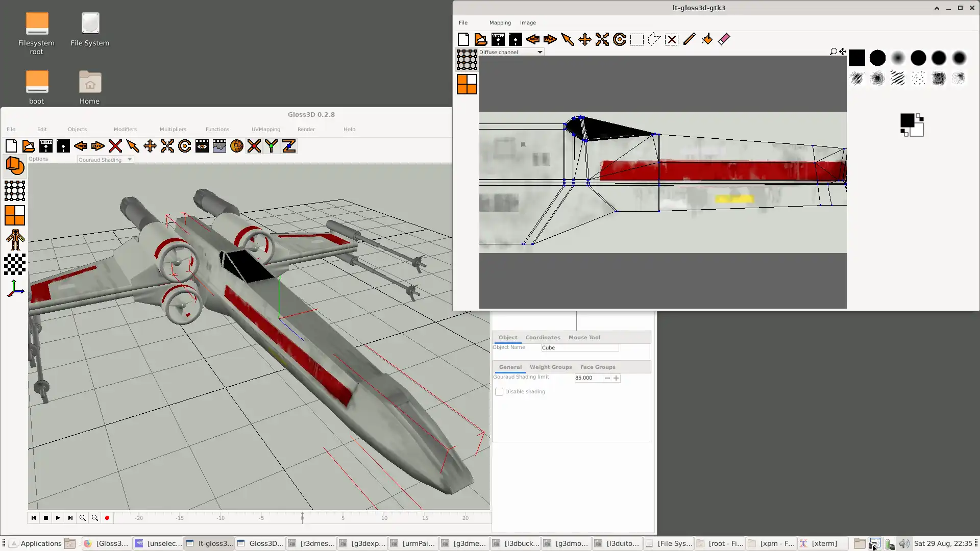Switch to the Weight Groups tab
The image size is (980, 551).
(x=551, y=367)
